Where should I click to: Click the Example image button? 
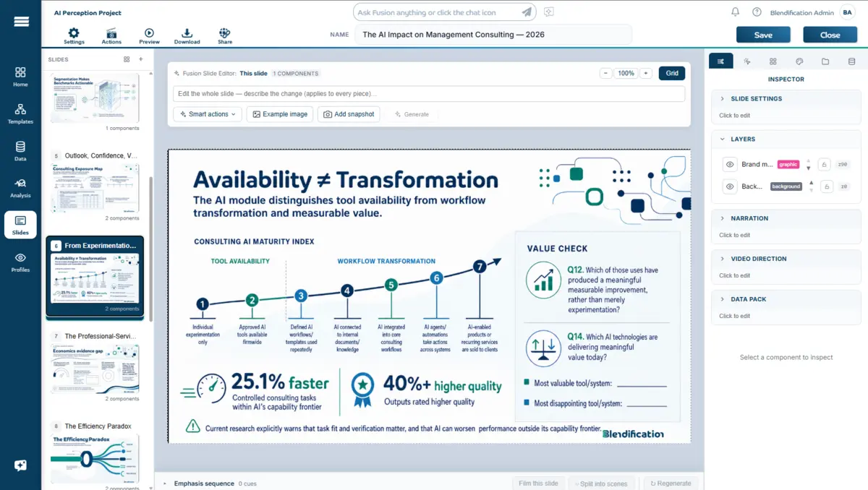[x=278, y=114]
